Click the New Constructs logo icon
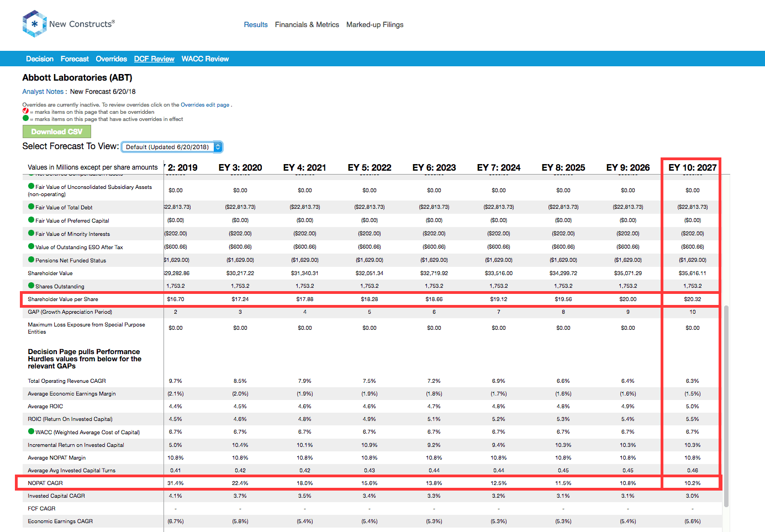 coord(34,24)
